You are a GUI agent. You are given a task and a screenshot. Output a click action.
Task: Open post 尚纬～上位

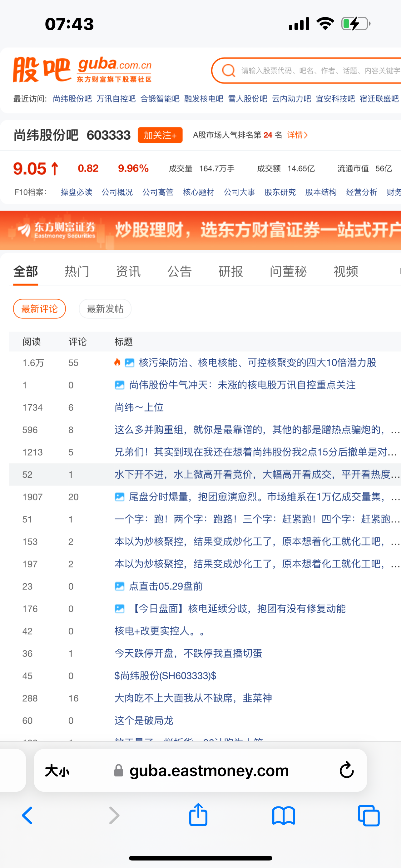(139, 407)
